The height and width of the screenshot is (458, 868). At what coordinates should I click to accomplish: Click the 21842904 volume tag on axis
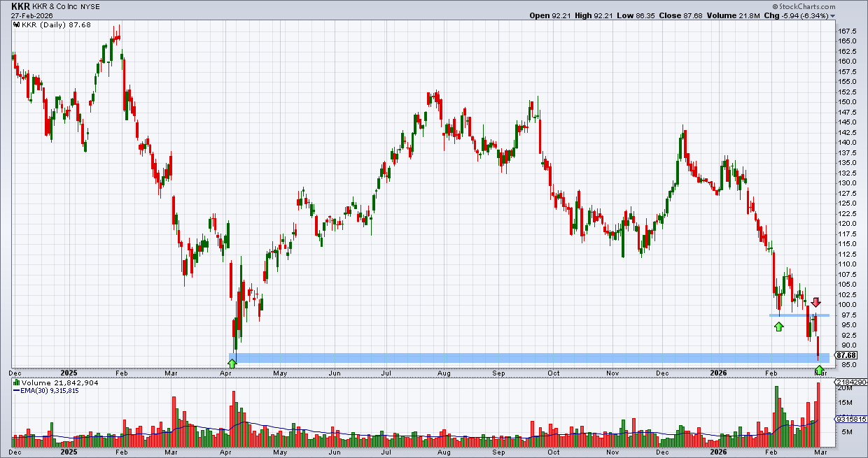(853, 383)
